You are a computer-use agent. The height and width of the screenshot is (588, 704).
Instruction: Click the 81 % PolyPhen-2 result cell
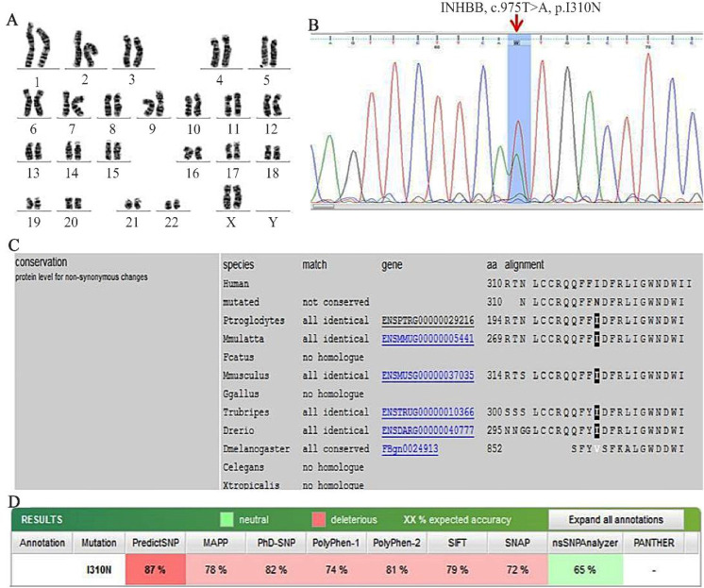click(397, 569)
